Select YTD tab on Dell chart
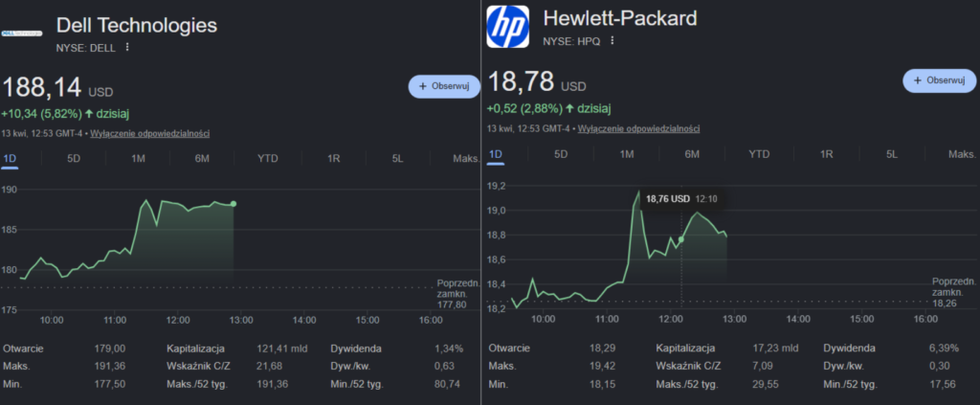980x405 pixels. coord(268,158)
